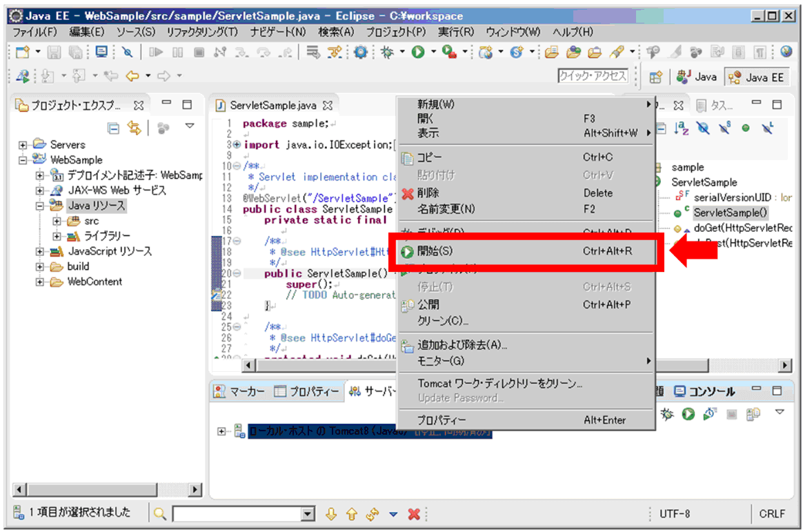Click the Save icon in toolbar

tap(54, 52)
